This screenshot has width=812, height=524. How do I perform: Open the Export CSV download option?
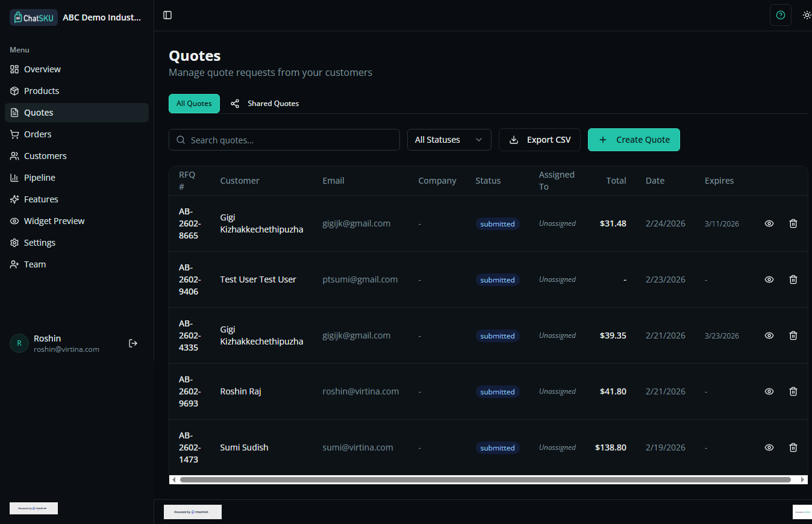click(539, 139)
